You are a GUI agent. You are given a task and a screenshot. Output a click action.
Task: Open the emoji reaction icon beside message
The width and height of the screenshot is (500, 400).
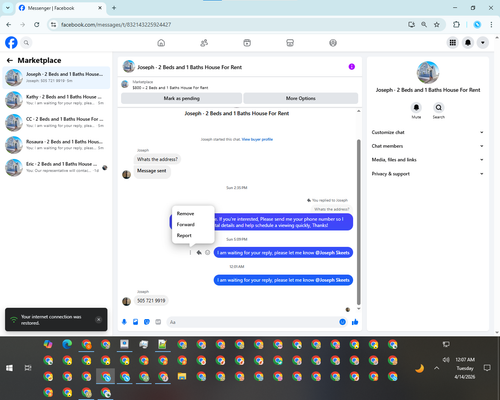tap(208, 253)
